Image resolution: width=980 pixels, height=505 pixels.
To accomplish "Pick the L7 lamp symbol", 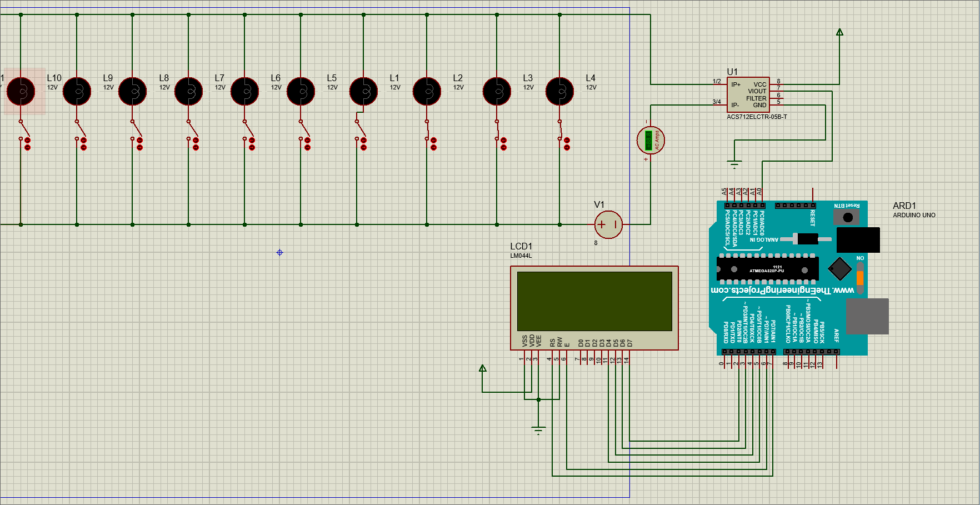I will click(x=189, y=91).
